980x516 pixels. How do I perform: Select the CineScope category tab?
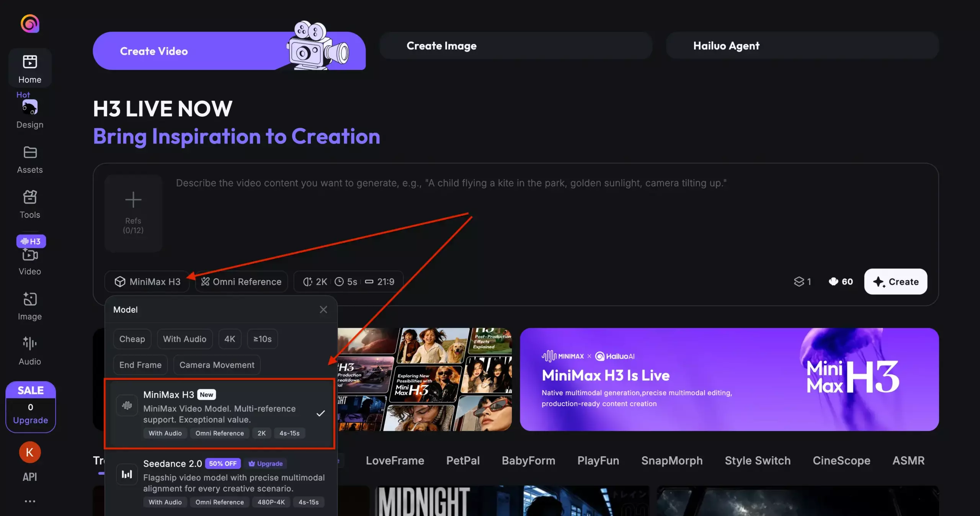(841, 460)
